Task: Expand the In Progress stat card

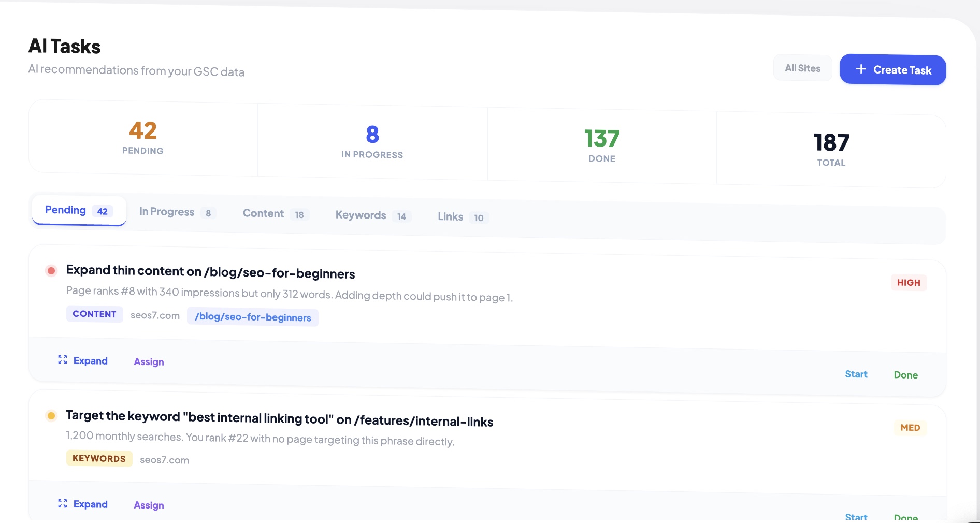Action: pyautogui.click(x=372, y=141)
